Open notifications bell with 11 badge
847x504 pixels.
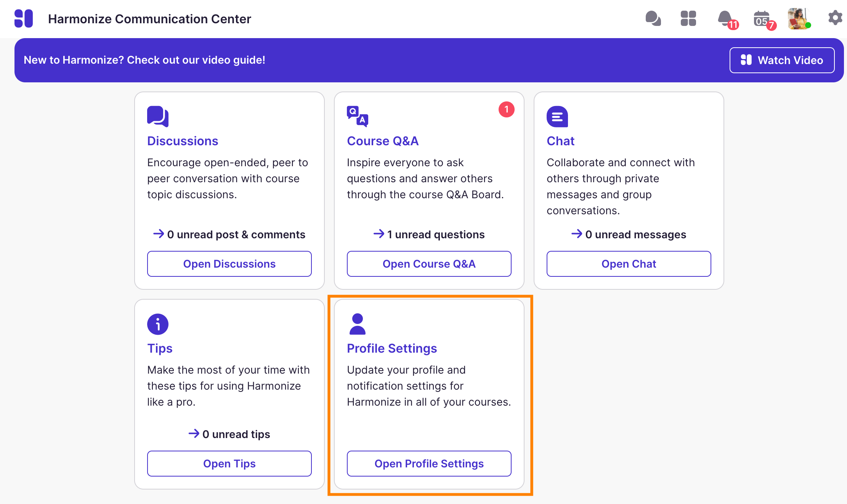[x=725, y=18]
